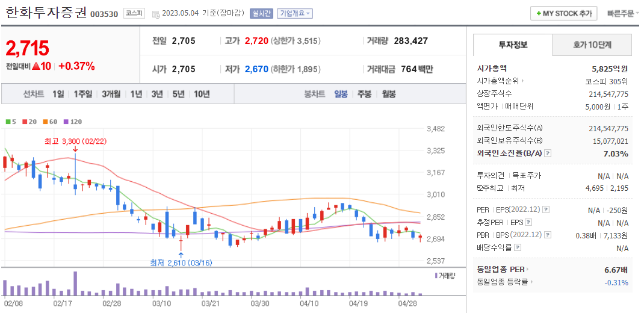Screen dimensions: 644x313
Task: Open help icon next to 배당수익률
Action: coord(518,247)
